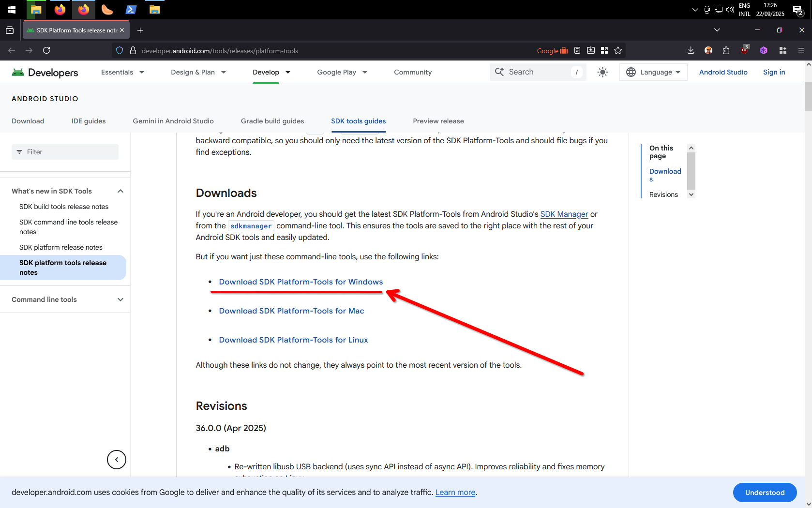The image size is (812, 508).
Task: Hide side navigation with the collapse arrow
Action: (x=117, y=460)
